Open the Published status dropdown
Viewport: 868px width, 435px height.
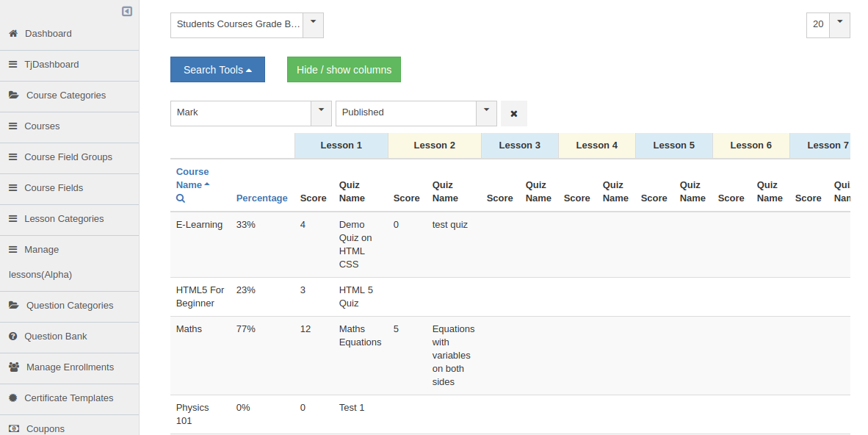pyautogui.click(x=416, y=113)
